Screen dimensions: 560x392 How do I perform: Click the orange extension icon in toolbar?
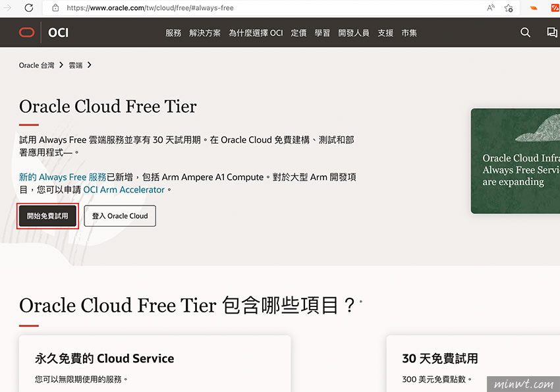tap(534, 8)
